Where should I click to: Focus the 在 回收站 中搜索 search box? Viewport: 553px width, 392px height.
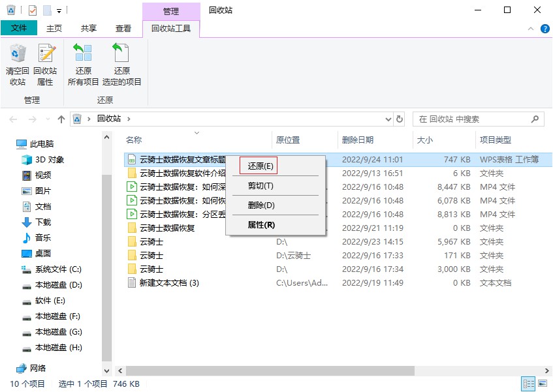click(478, 119)
